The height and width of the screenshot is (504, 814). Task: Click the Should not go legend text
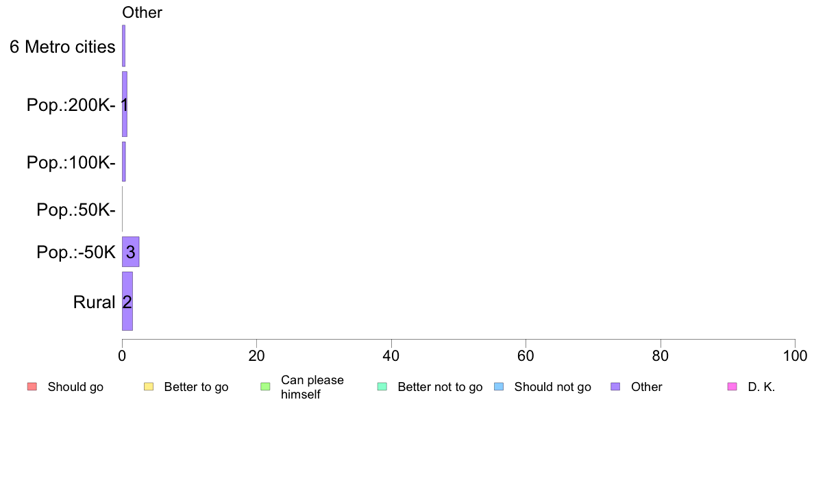coord(552,387)
